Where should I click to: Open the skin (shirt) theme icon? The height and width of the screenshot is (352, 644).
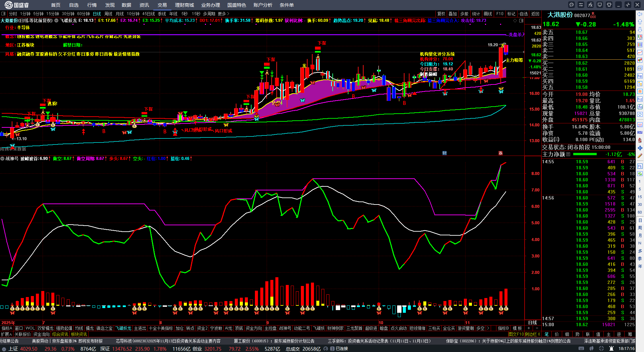609,5
